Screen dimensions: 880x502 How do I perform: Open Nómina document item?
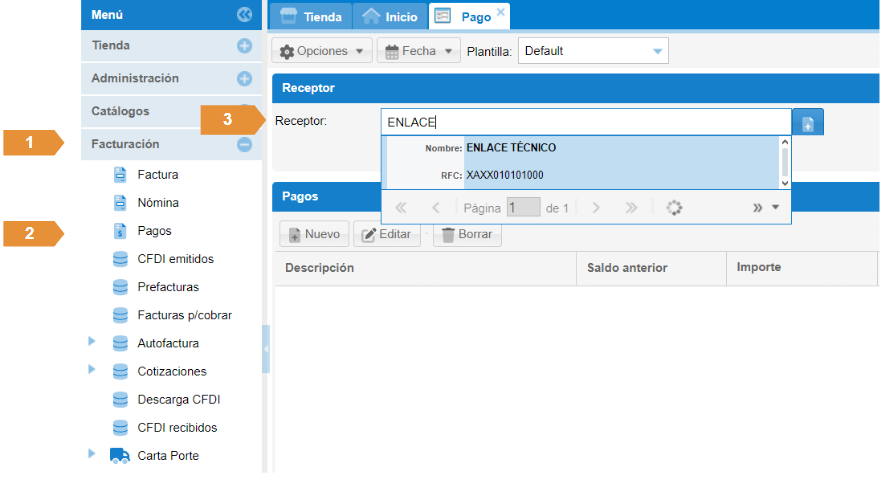157,203
